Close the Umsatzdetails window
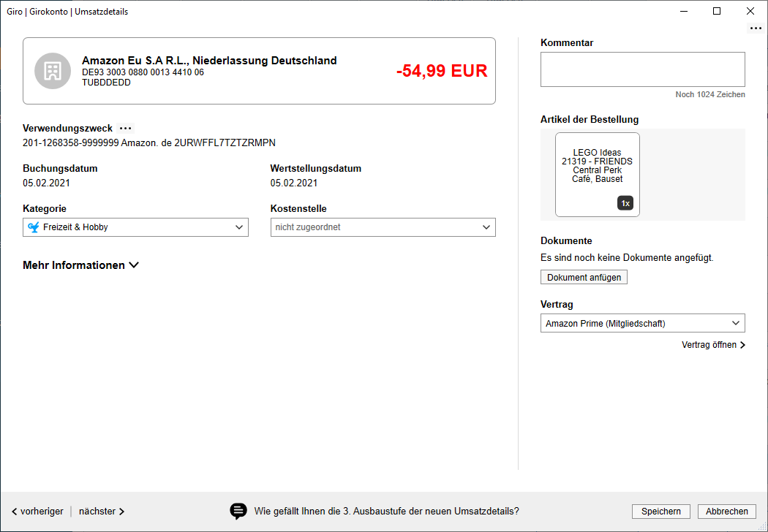Viewport: 768px width, 532px height. (x=750, y=11)
